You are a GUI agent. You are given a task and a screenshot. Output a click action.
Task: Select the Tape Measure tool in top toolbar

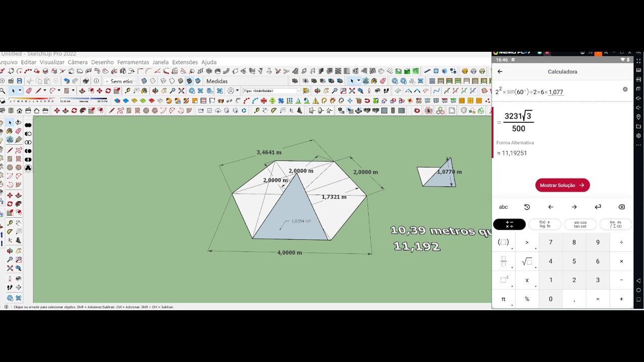(127, 90)
